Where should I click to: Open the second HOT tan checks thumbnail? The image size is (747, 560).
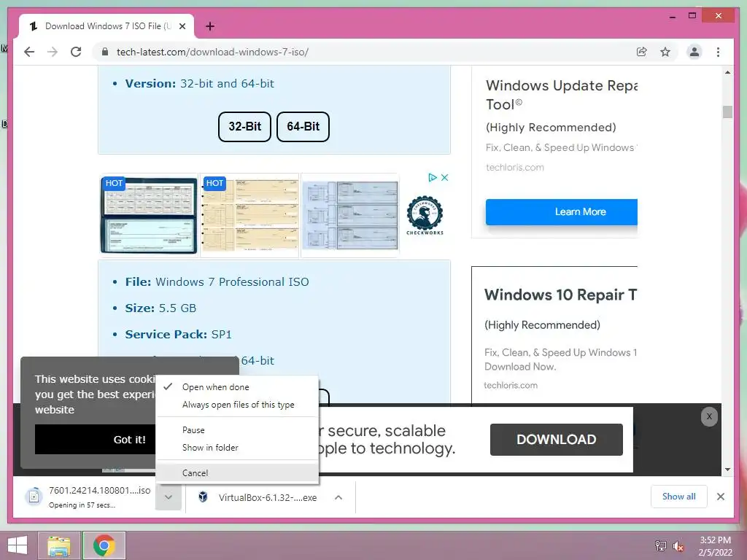click(x=250, y=215)
